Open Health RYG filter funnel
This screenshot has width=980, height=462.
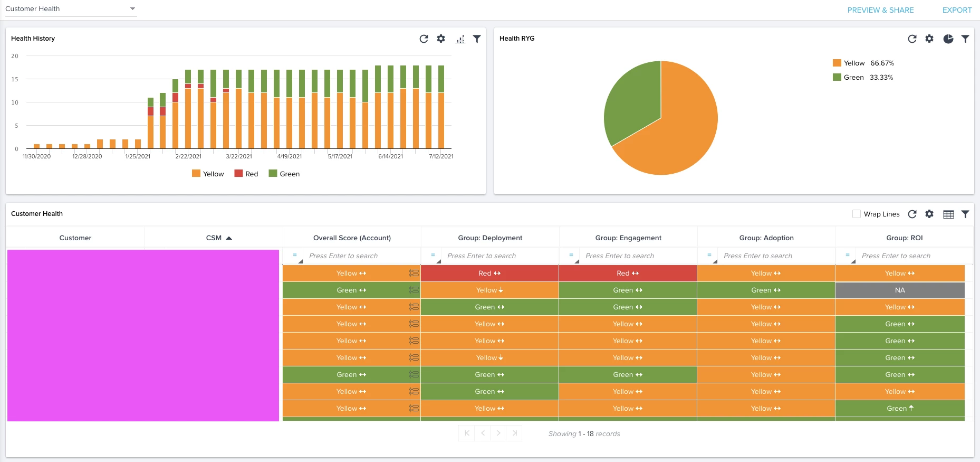[965, 39]
